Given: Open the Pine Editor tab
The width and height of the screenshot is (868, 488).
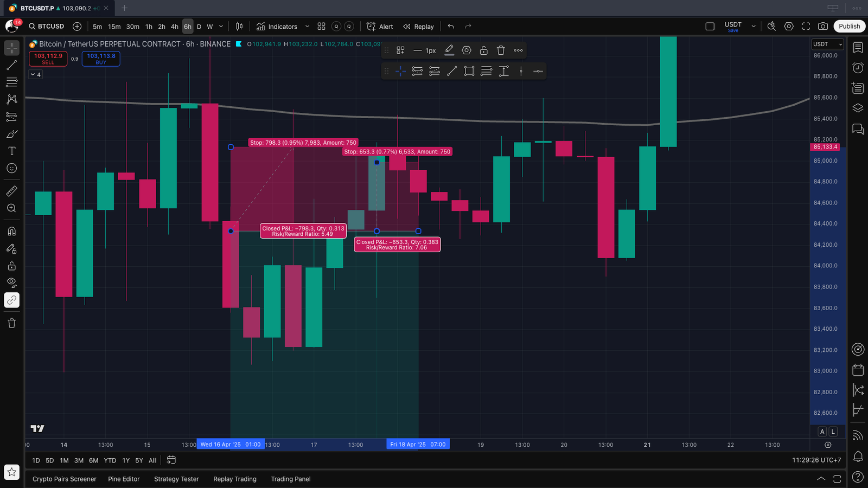Looking at the screenshot, I should pyautogui.click(x=124, y=479).
